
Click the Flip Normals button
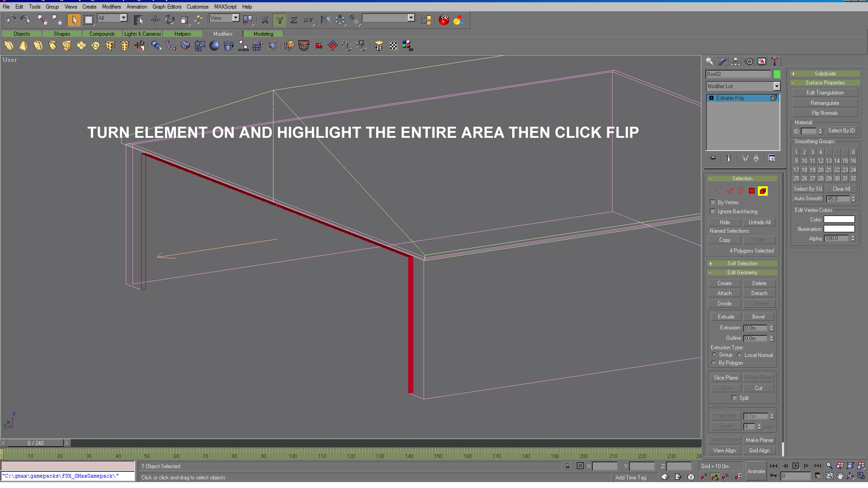825,113
